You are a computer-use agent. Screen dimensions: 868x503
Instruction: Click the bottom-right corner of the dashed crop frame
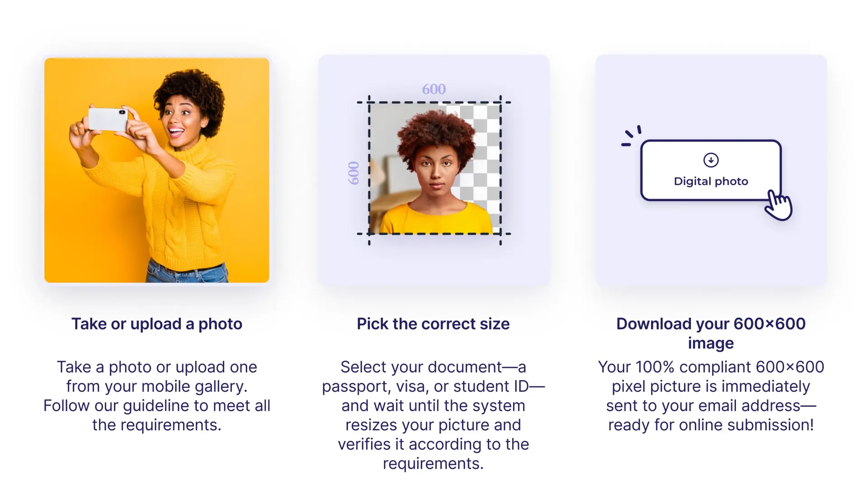[x=500, y=234]
